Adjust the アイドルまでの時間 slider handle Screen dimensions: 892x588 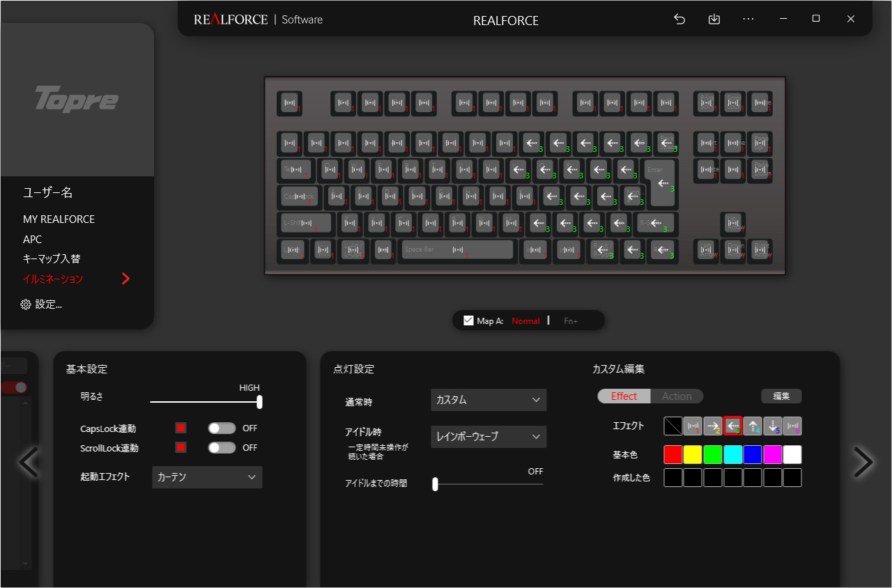coord(435,484)
